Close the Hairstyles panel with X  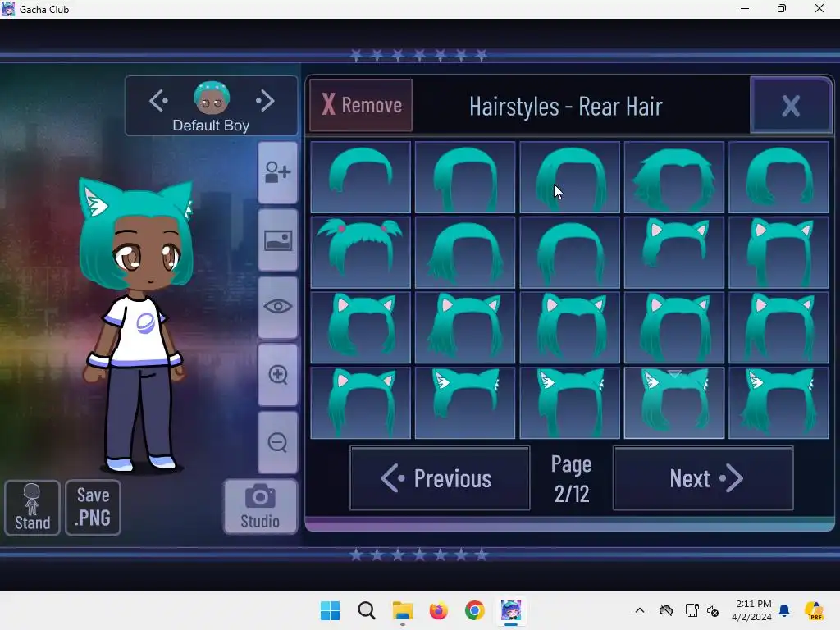point(791,105)
